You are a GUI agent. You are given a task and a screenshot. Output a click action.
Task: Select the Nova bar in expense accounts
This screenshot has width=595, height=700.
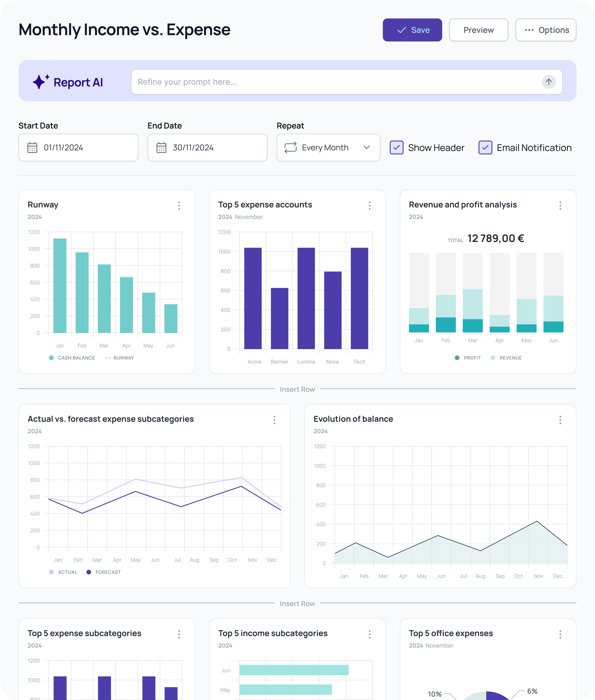(x=333, y=310)
